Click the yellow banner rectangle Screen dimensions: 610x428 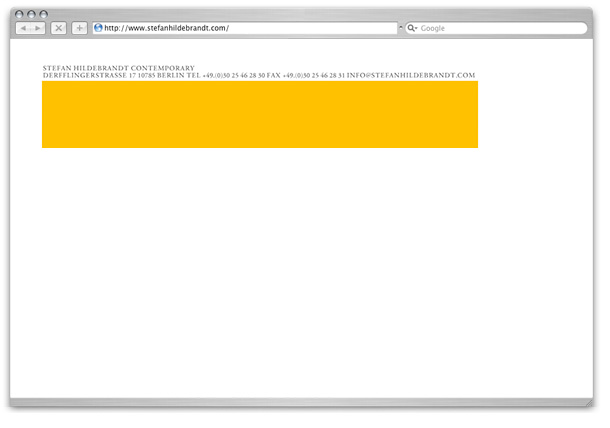[260, 114]
